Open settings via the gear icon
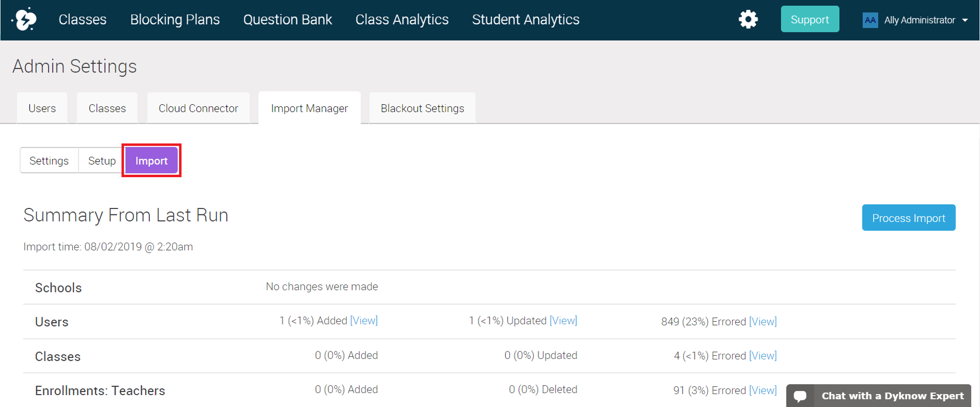This screenshot has width=980, height=407. 748,19
